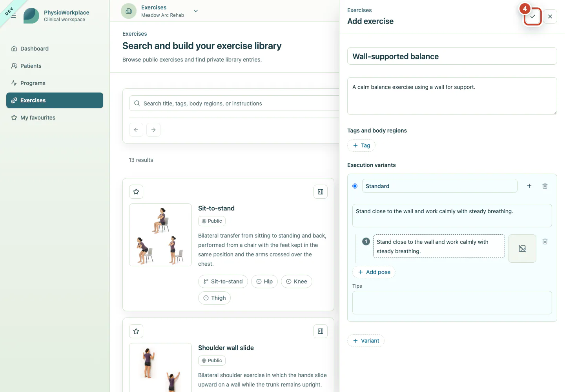Viewport: 565px width, 392px height.
Task: Favourite the Sit-to-stand exercise with the star
Action: [136, 192]
